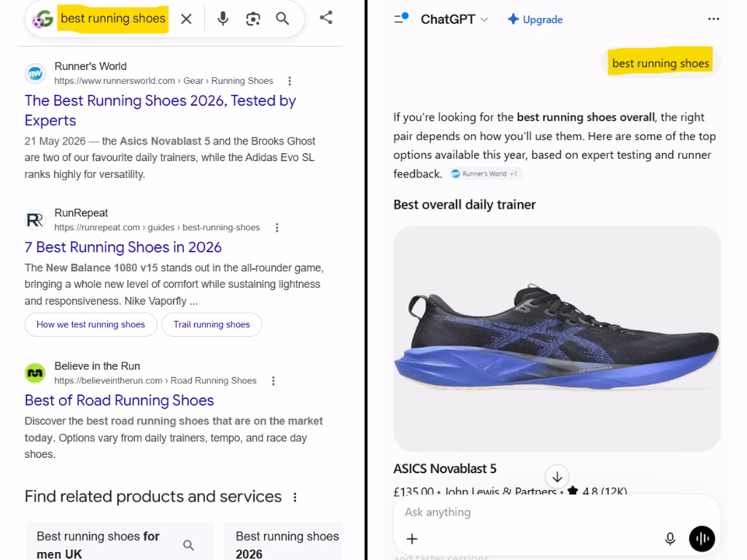The width and height of the screenshot is (747, 560).
Task: Launch ChatGPT voice mode button
Action: click(702, 539)
